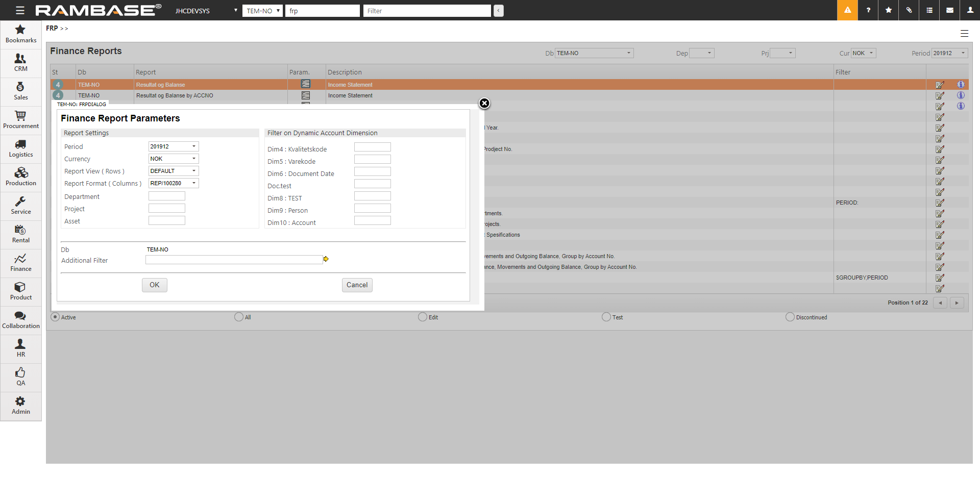
Task: Open the Procurement module in sidebar
Action: (x=21, y=120)
